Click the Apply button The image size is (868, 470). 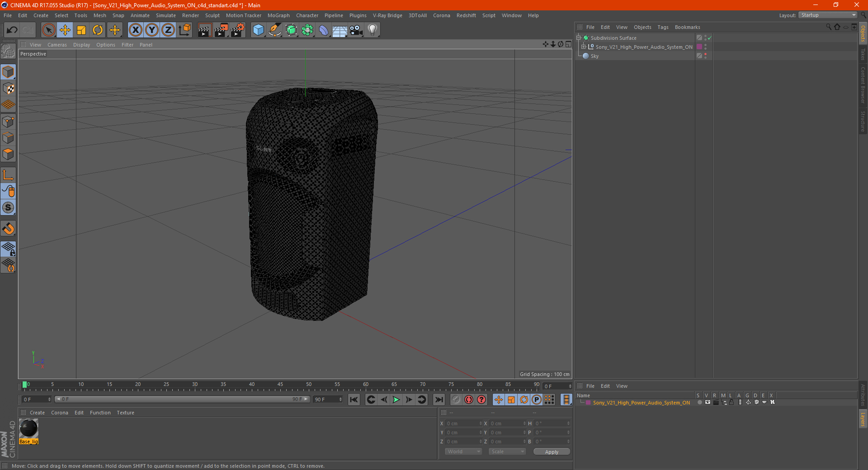tap(552, 452)
